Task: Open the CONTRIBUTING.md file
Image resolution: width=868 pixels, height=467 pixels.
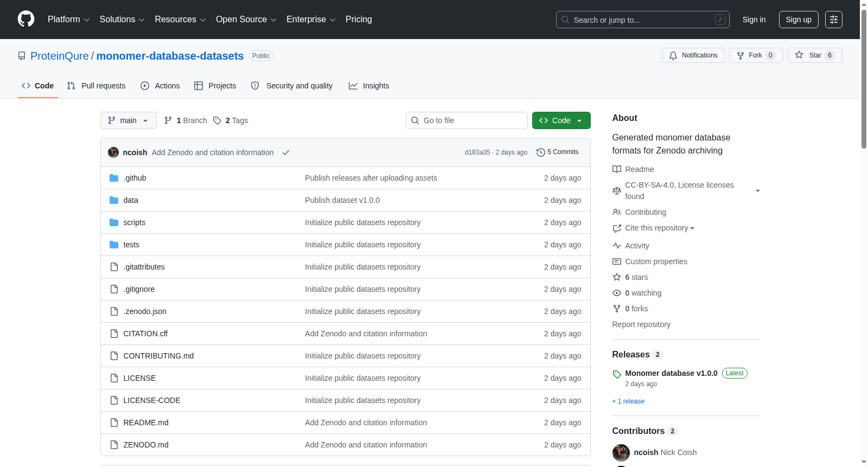Action: 158,356
